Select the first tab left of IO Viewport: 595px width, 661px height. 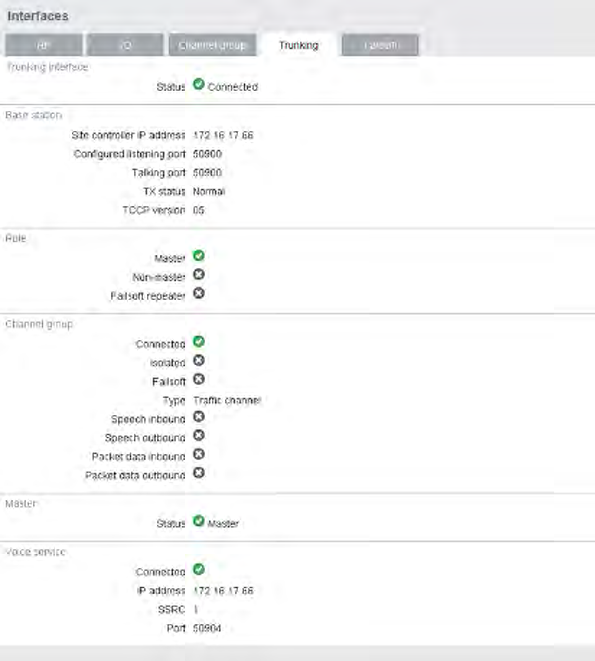(x=43, y=45)
